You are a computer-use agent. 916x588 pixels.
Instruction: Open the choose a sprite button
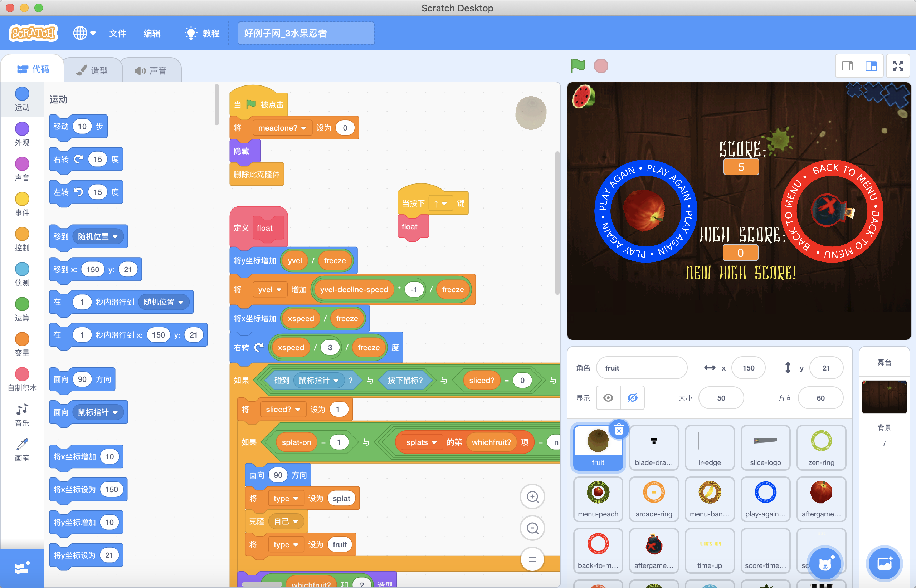[x=825, y=563]
